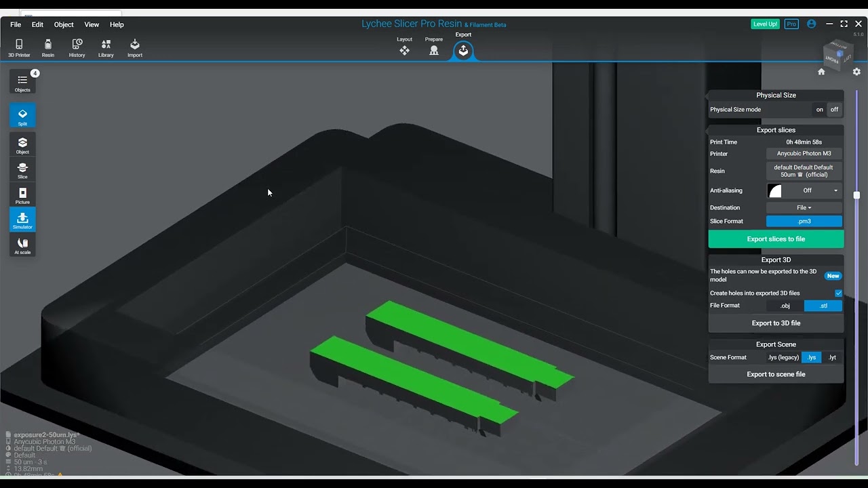Screen dimensions: 868x488
Task: Select .lys (legacy) scene format
Action: click(783, 357)
